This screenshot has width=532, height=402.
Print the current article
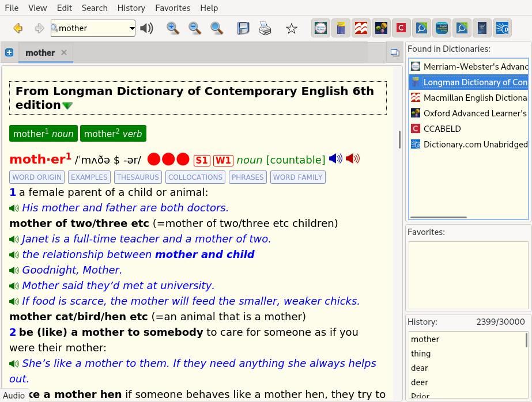click(265, 28)
